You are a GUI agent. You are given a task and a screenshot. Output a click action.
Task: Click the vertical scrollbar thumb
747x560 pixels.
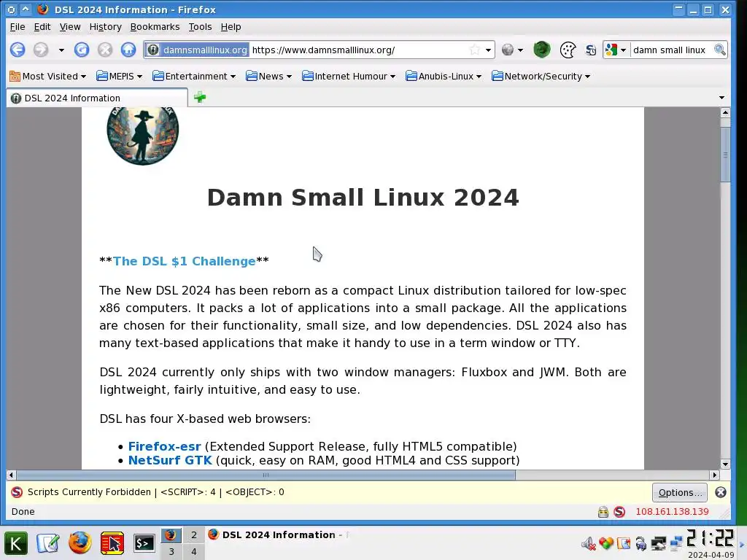pos(725,155)
